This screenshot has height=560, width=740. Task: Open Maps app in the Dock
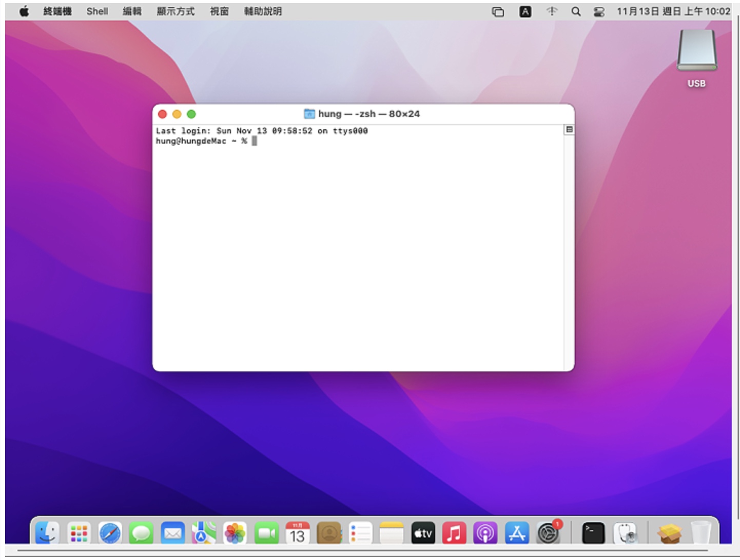204,533
